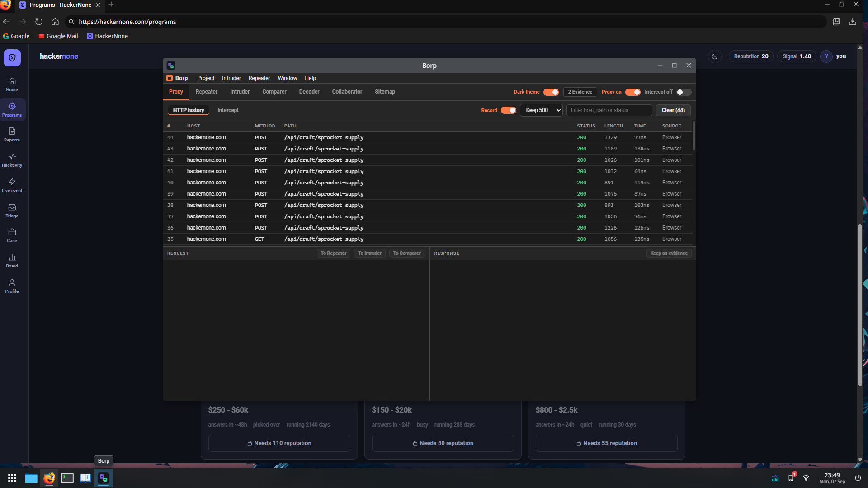This screenshot has height=488, width=868.
Task: Open the terminal from the taskbar
Action: (x=67, y=478)
